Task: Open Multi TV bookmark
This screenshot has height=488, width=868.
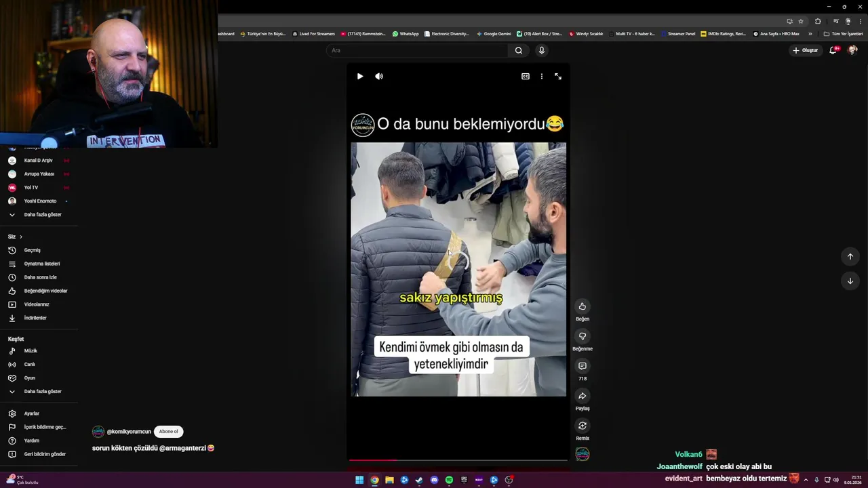Action: [632, 34]
